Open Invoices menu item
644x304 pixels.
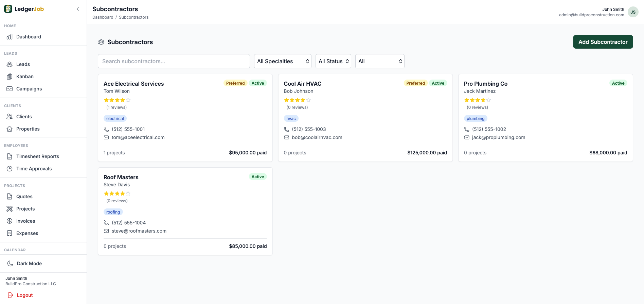click(43, 221)
